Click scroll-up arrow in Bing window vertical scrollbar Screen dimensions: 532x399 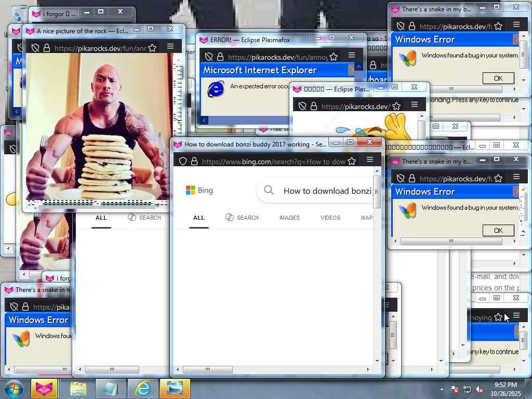(377, 170)
